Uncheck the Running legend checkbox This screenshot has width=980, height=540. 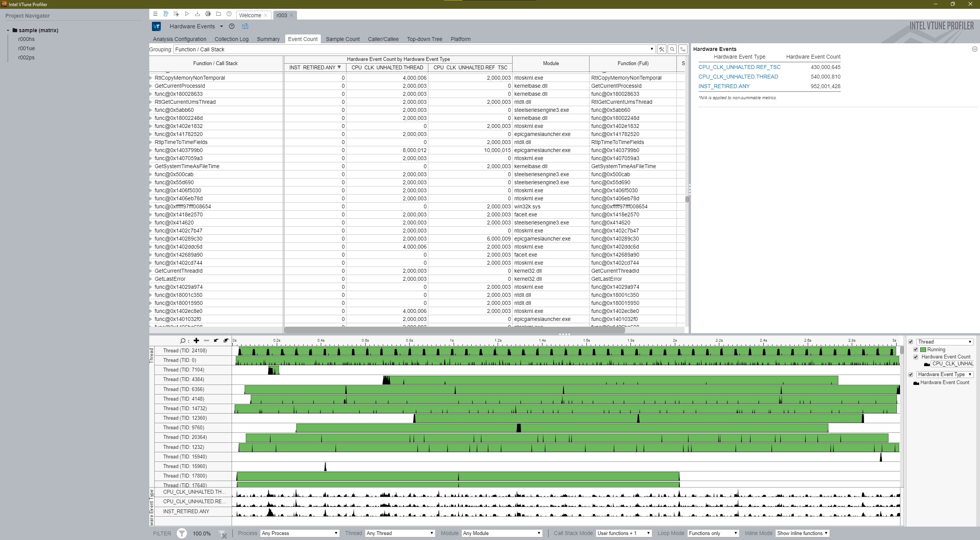pos(916,349)
